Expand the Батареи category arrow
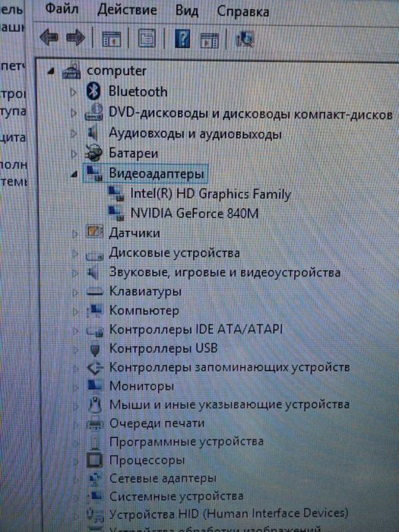 click(x=74, y=154)
